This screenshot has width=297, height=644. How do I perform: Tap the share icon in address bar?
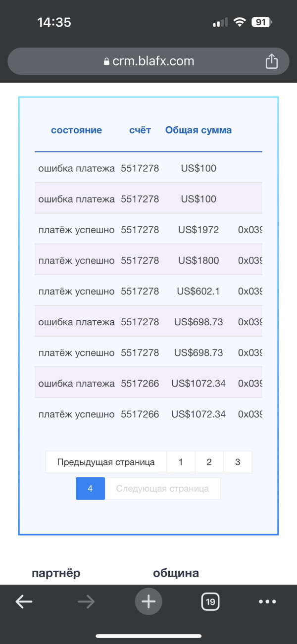pos(271,61)
